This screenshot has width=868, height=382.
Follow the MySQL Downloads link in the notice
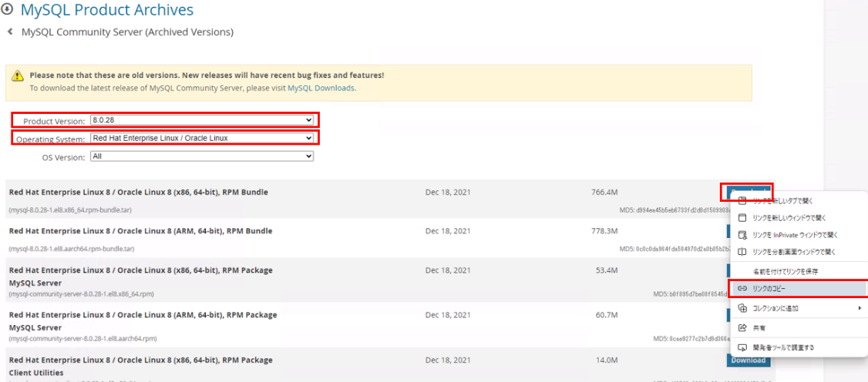pyautogui.click(x=321, y=88)
